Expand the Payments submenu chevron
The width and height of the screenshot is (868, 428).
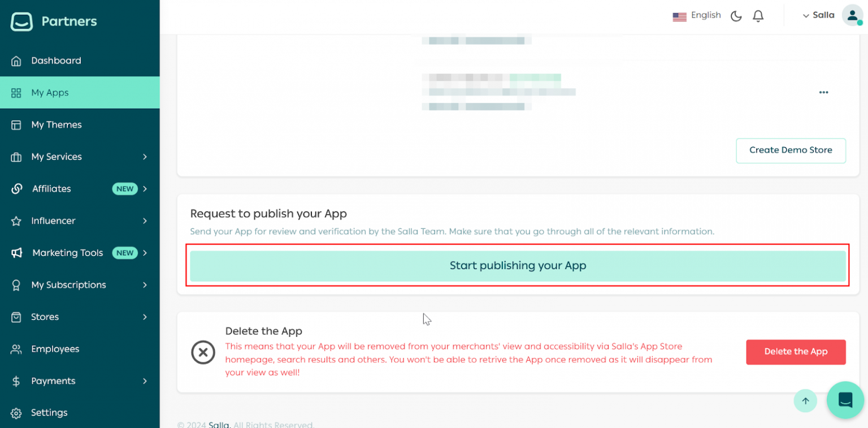(145, 381)
